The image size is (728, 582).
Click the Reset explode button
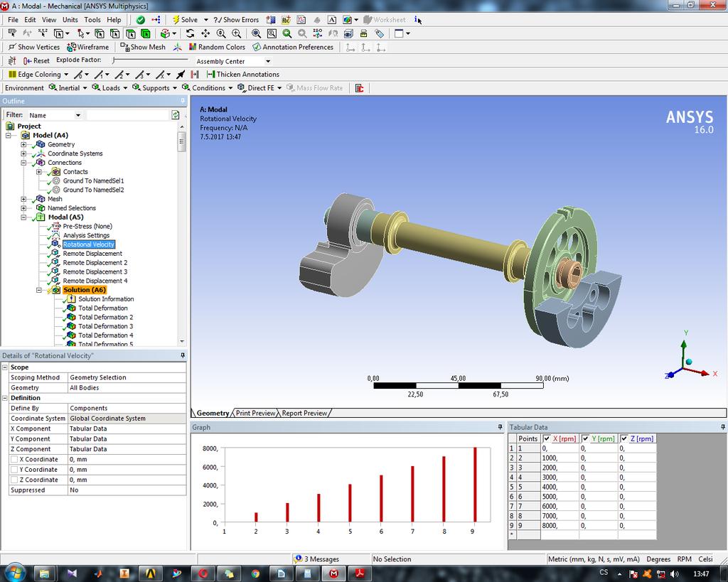click(x=37, y=61)
